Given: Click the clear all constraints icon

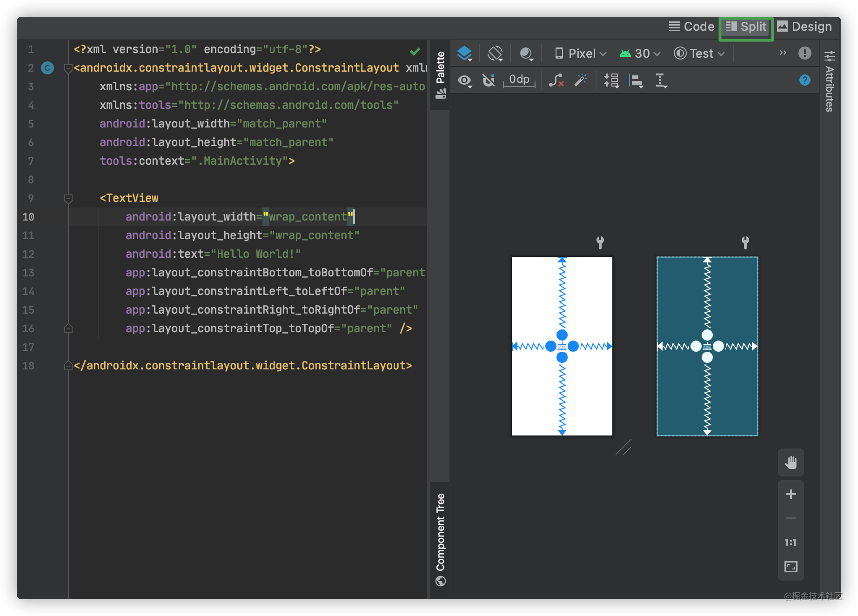Looking at the screenshot, I should [556, 80].
